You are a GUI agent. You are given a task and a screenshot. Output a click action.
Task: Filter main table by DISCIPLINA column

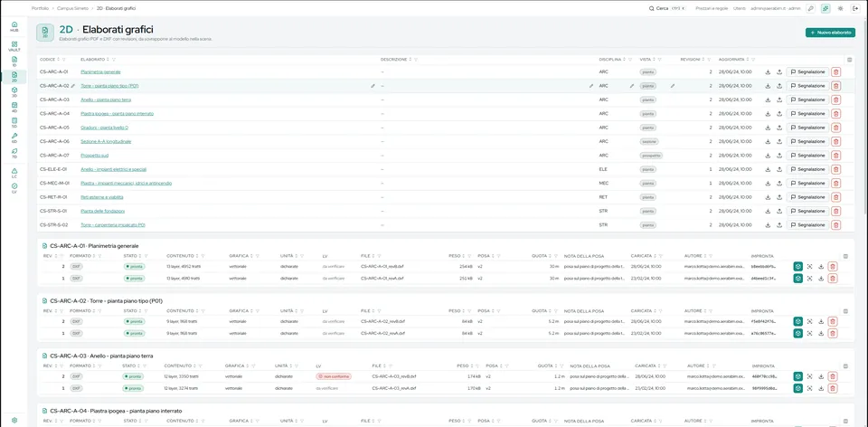(x=629, y=60)
